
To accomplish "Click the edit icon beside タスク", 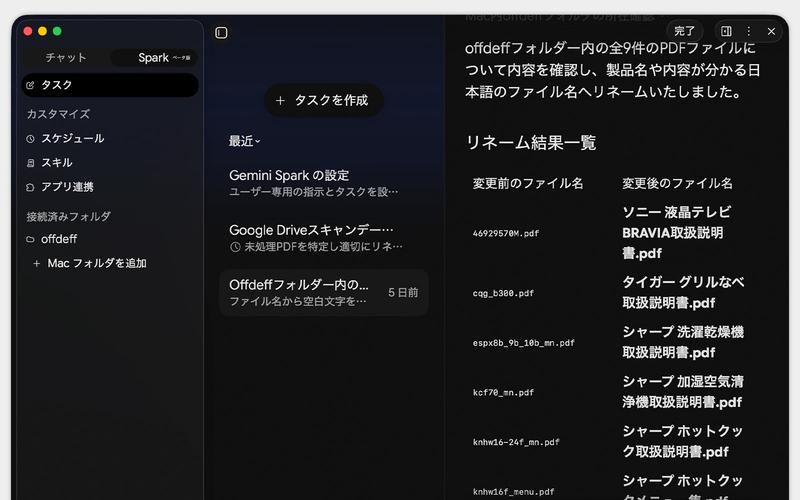I will point(30,85).
